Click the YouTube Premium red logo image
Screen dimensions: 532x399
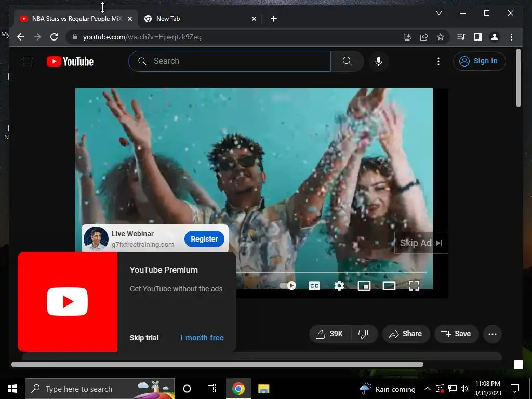point(68,302)
